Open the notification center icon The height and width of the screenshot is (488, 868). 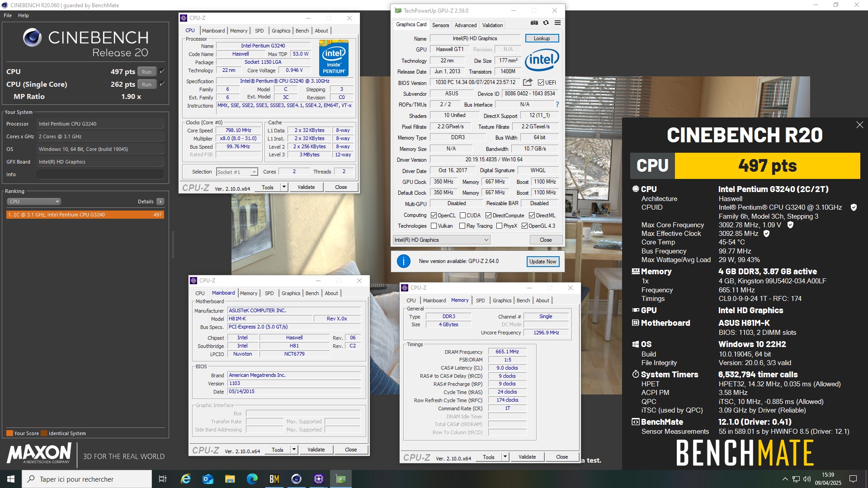[853, 479]
